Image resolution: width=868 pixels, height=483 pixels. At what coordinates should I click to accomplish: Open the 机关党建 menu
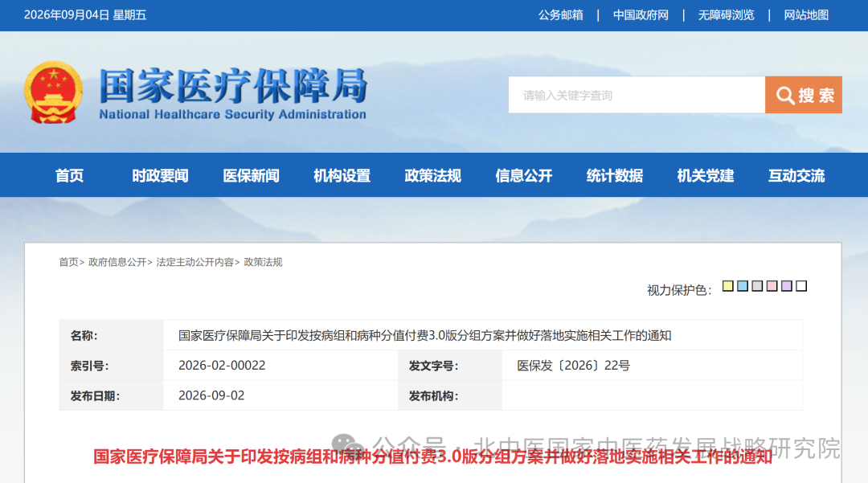(706, 175)
